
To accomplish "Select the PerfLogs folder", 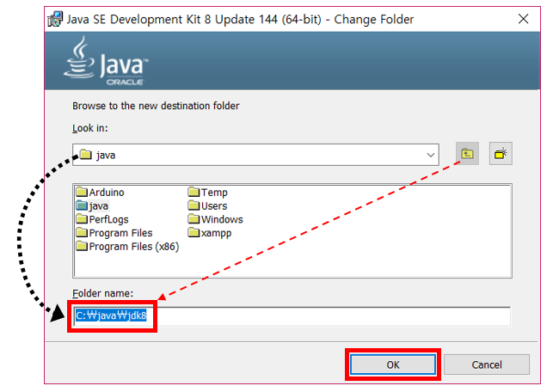I will point(102,219).
